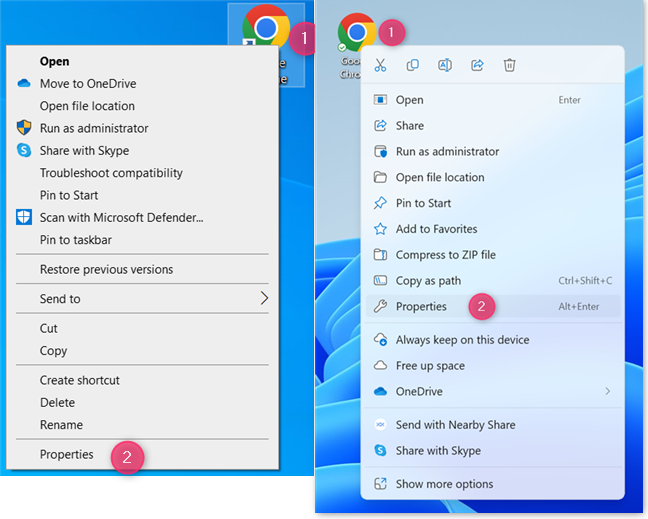Click the folder icon for Open file location

point(380,177)
